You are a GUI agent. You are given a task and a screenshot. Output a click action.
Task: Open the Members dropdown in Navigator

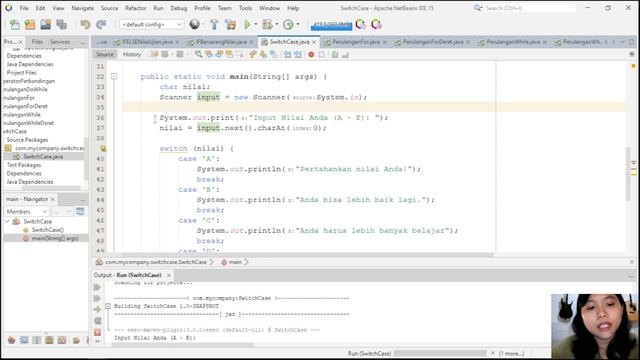[27, 211]
